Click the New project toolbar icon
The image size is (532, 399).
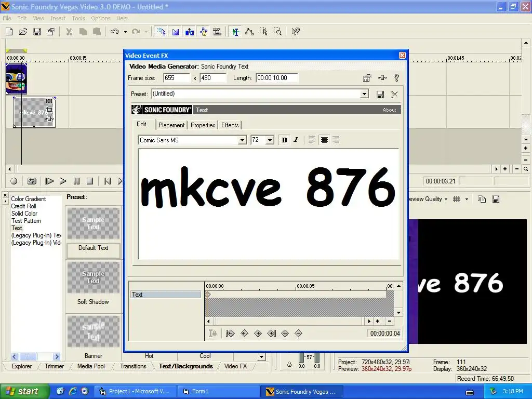(9, 32)
